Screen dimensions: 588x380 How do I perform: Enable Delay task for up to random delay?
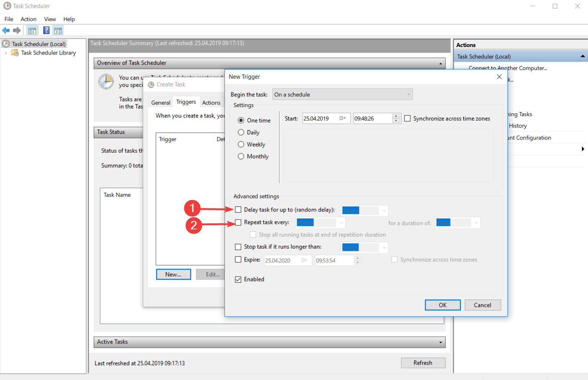point(238,210)
